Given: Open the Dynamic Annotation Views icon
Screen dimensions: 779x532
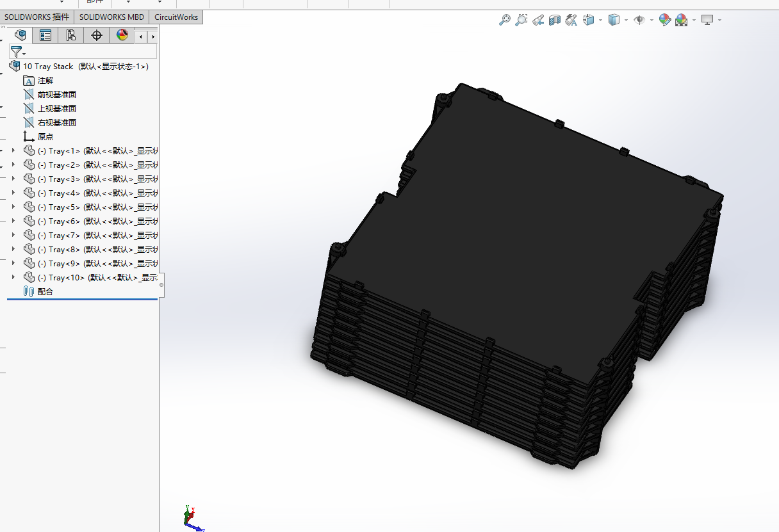Looking at the screenshot, I should click(571, 20).
